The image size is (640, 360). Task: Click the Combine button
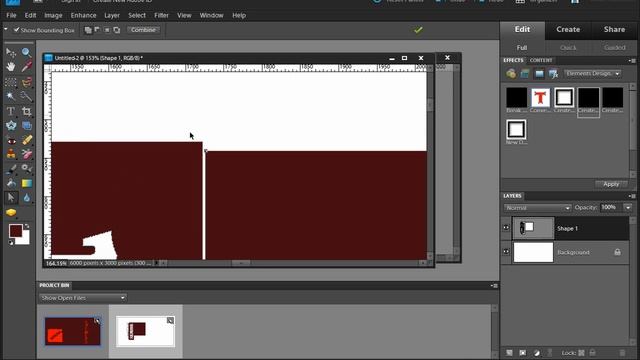tap(143, 30)
